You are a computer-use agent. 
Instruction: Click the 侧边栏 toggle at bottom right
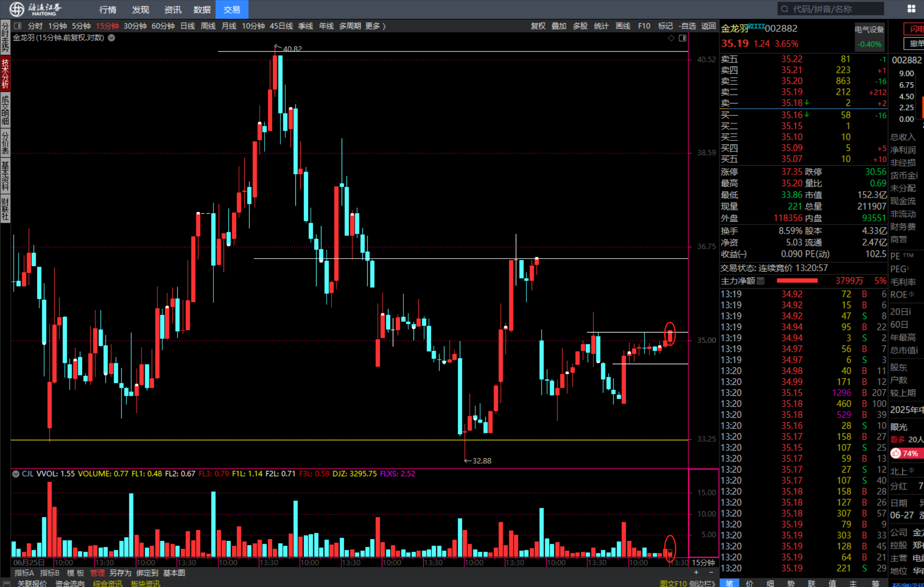[x=702, y=583]
